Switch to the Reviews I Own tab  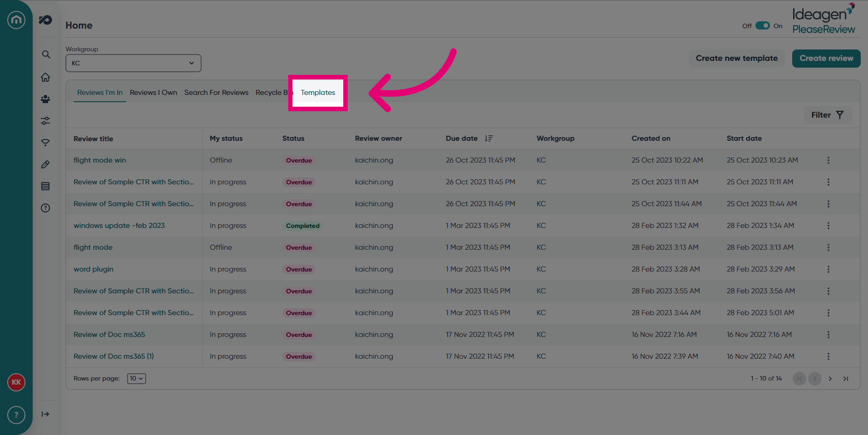pyautogui.click(x=153, y=93)
